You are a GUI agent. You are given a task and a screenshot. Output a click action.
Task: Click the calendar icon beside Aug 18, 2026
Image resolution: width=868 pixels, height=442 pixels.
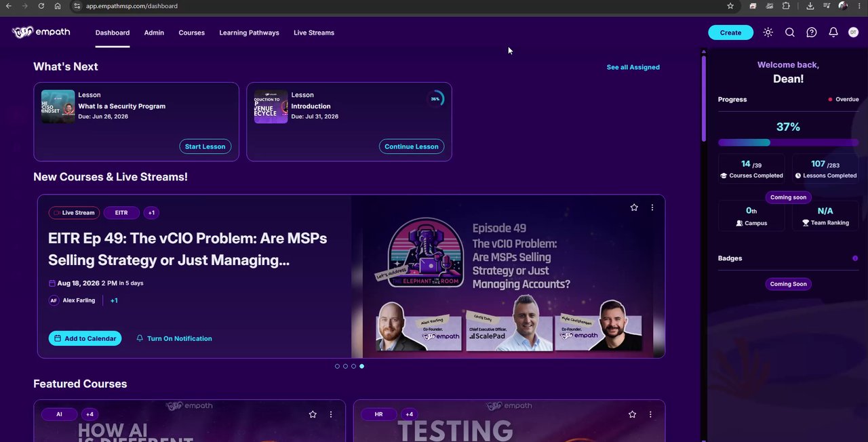tap(52, 283)
